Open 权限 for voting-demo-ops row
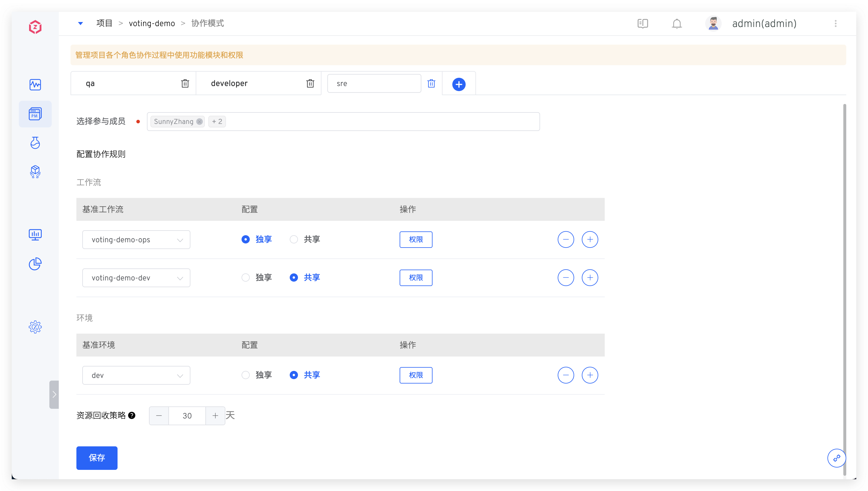Image resolution: width=868 pixels, height=491 pixels. (x=415, y=239)
